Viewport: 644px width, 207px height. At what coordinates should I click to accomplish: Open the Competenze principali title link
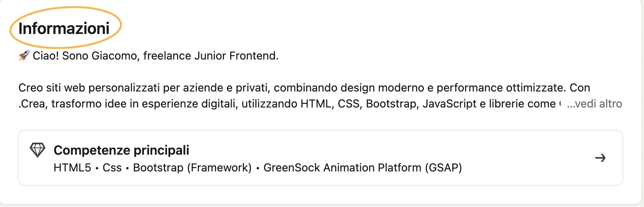pyautogui.click(x=121, y=150)
